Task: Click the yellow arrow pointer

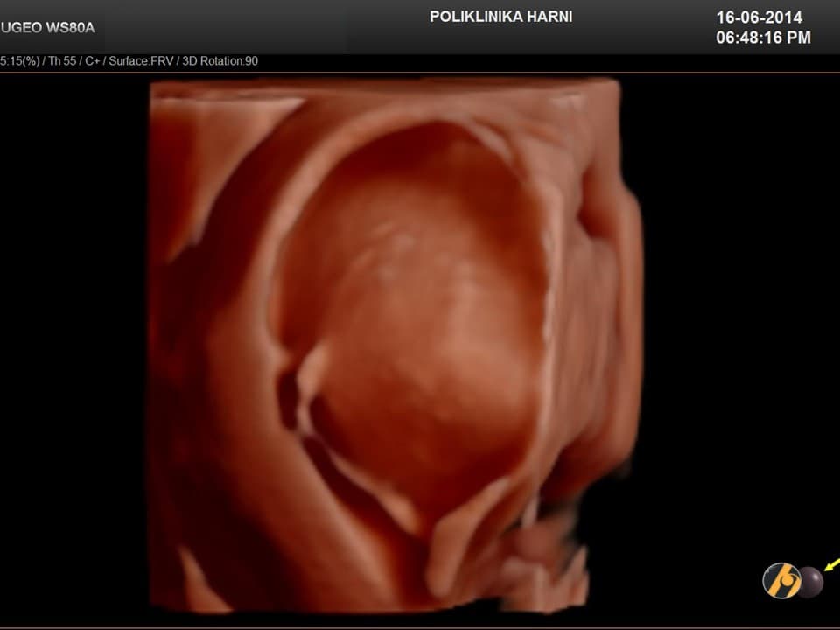Action: click(830, 563)
